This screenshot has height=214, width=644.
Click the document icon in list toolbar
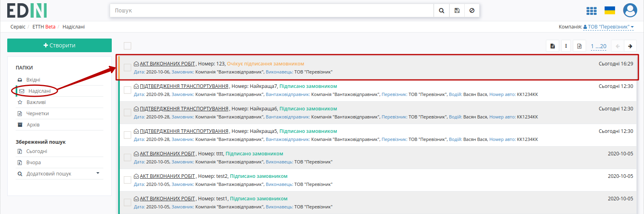click(552, 46)
